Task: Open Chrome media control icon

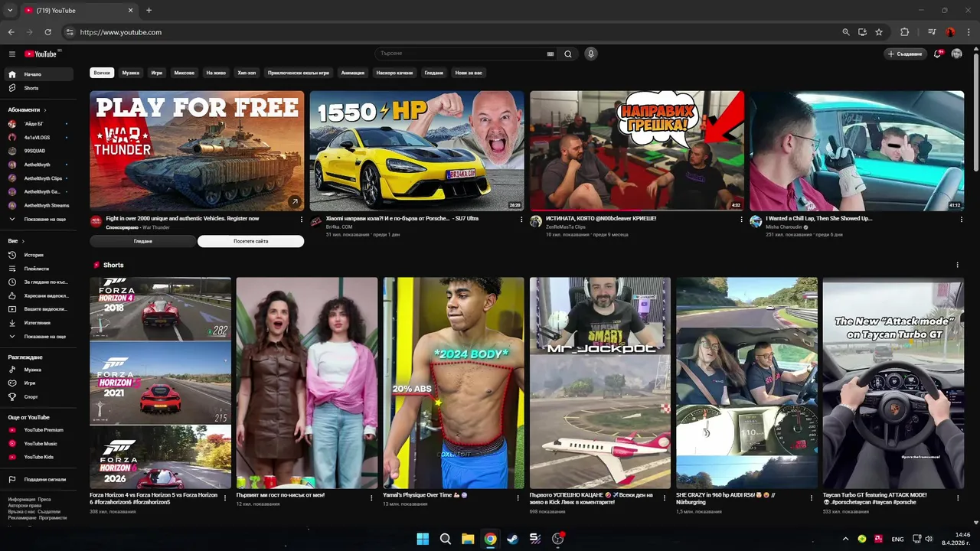Action: pos(932,32)
